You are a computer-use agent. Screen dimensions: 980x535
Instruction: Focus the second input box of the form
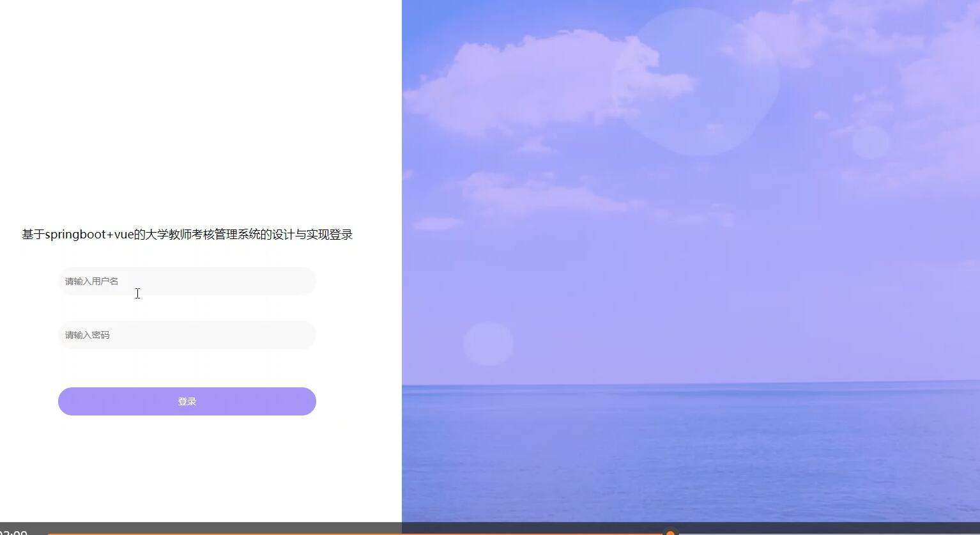click(x=187, y=335)
